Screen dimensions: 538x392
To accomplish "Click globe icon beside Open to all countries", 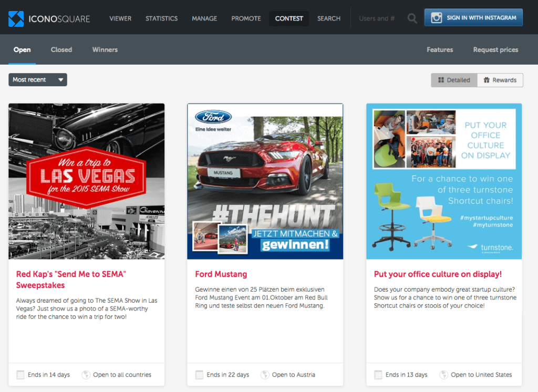I will pos(86,375).
